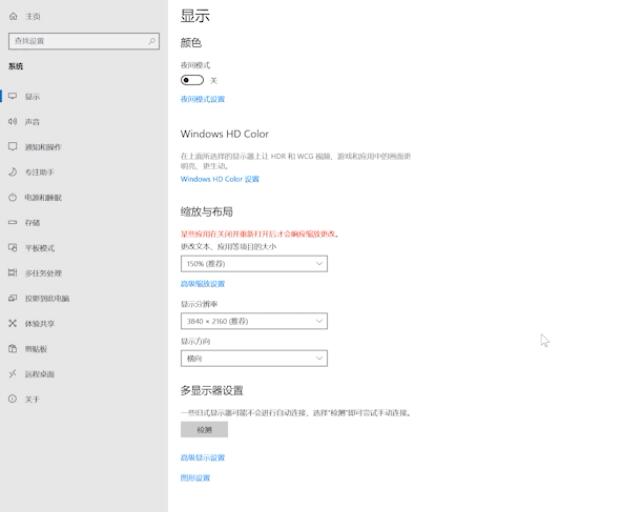Open Remote Desktop (远程桌面) in the sidebar
628x512 pixels.
pyautogui.click(x=40, y=374)
